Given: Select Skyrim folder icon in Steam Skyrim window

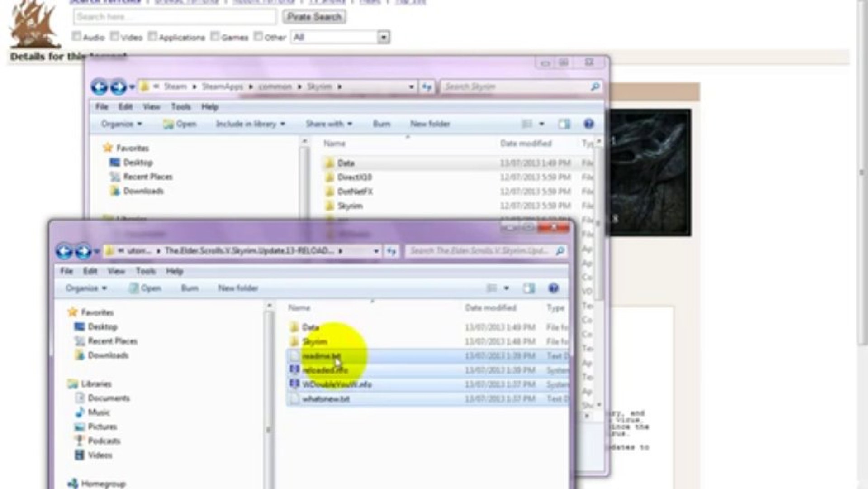Looking at the screenshot, I should click(x=330, y=206).
